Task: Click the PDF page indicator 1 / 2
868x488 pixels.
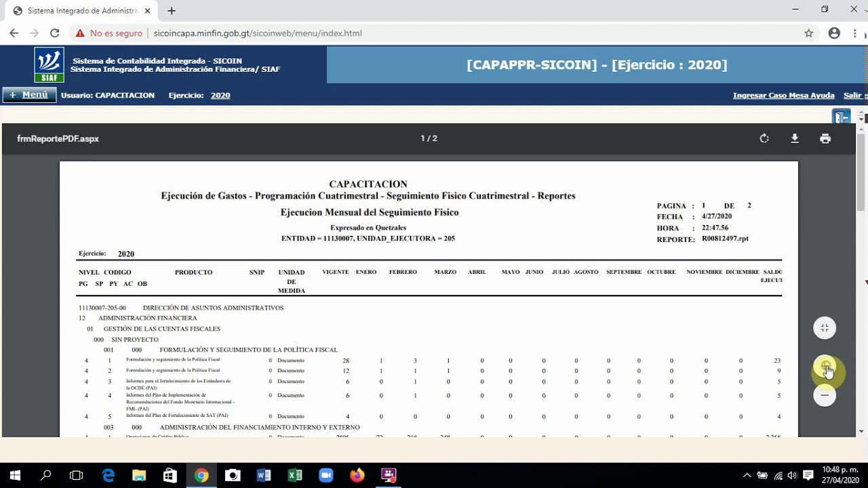Action: pos(429,138)
